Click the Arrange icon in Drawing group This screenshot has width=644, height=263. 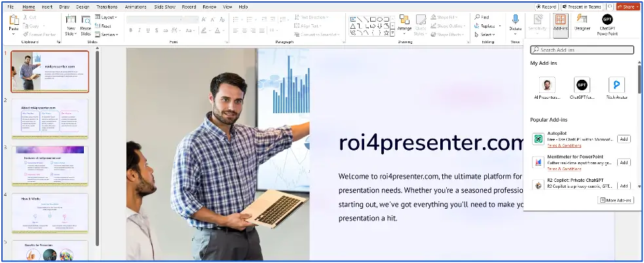coord(404,21)
